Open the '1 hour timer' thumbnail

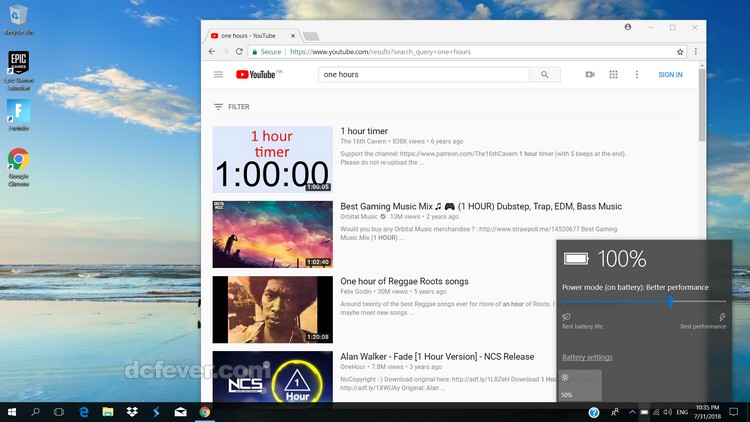pyautogui.click(x=273, y=159)
